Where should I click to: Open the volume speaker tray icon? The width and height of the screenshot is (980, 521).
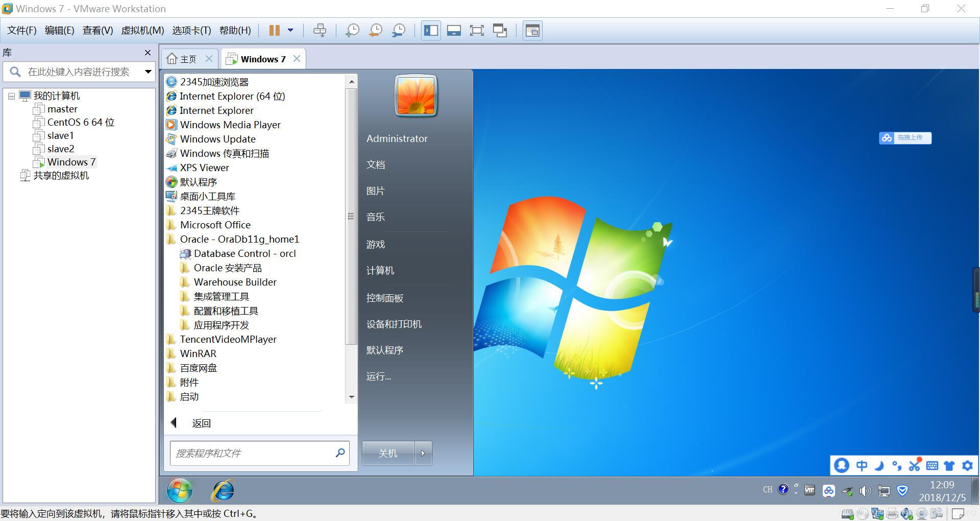pos(865,491)
